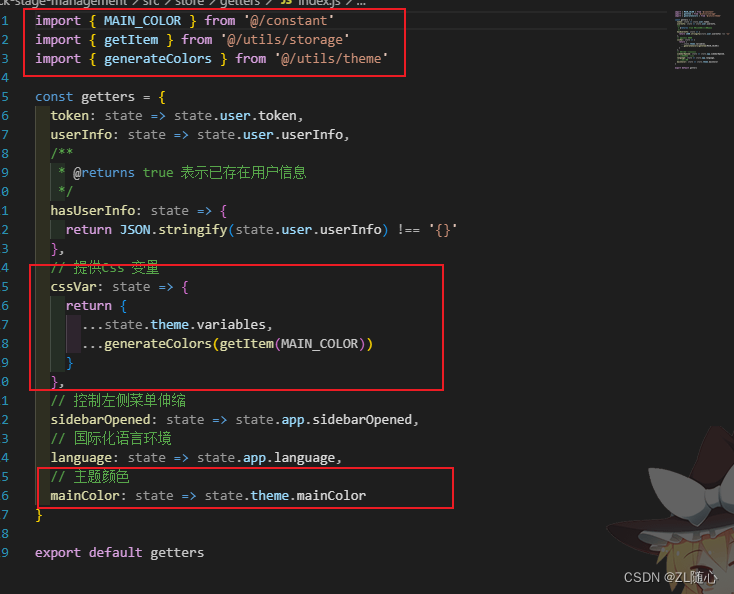Click the 'cssVar' getter key
The width and height of the screenshot is (734, 594).
(73, 287)
